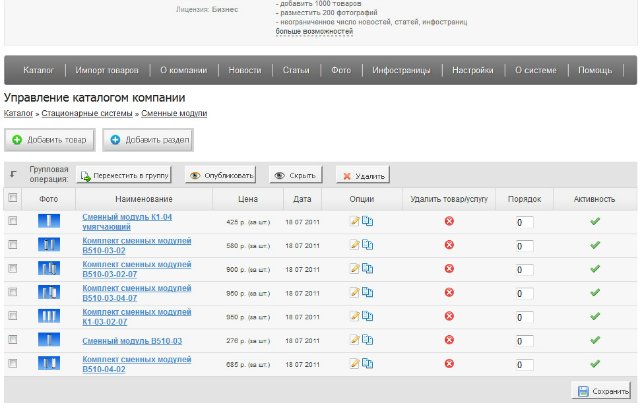
Task: Open the Импорт товаров menu item
Action: click(x=107, y=71)
